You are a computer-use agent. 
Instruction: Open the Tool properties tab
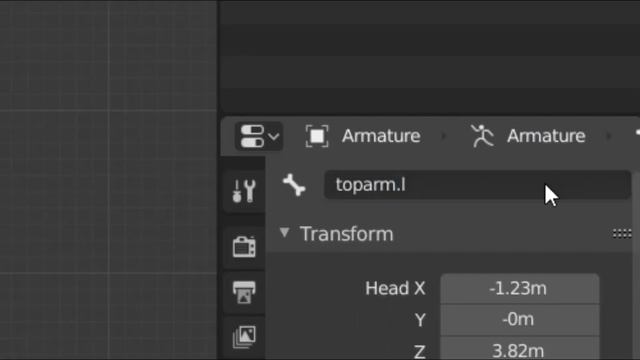[x=244, y=191]
